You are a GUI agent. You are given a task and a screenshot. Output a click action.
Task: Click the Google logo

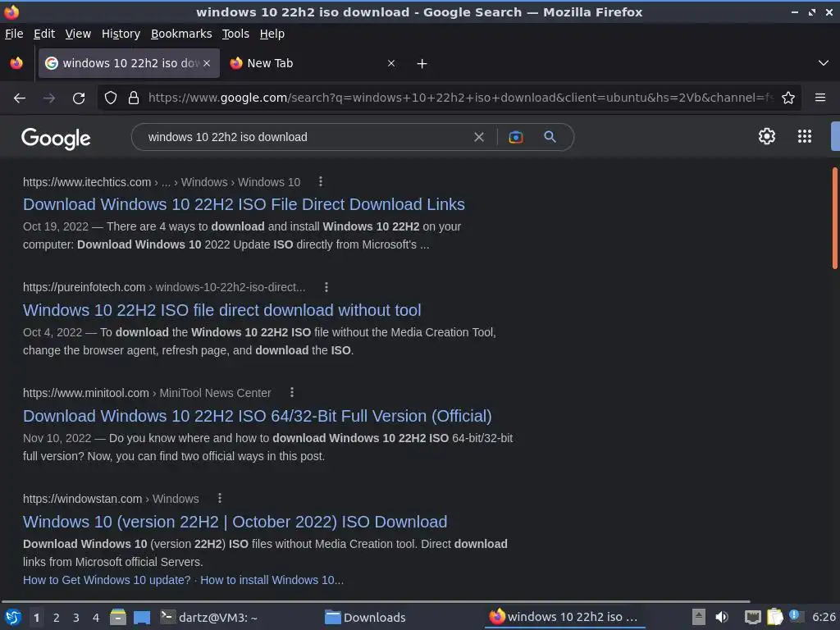(x=56, y=138)
